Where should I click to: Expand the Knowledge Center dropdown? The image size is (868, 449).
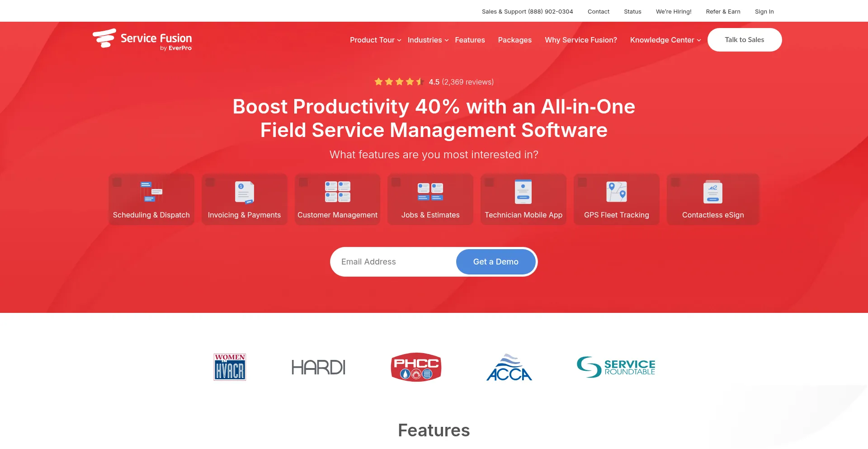point(665,40)
